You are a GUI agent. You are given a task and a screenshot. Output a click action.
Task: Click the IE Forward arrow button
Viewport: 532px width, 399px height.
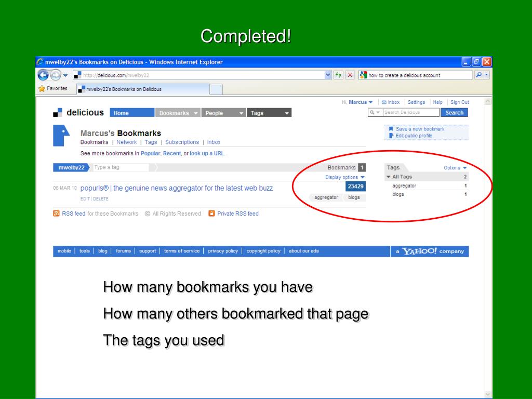pos(56,75)
